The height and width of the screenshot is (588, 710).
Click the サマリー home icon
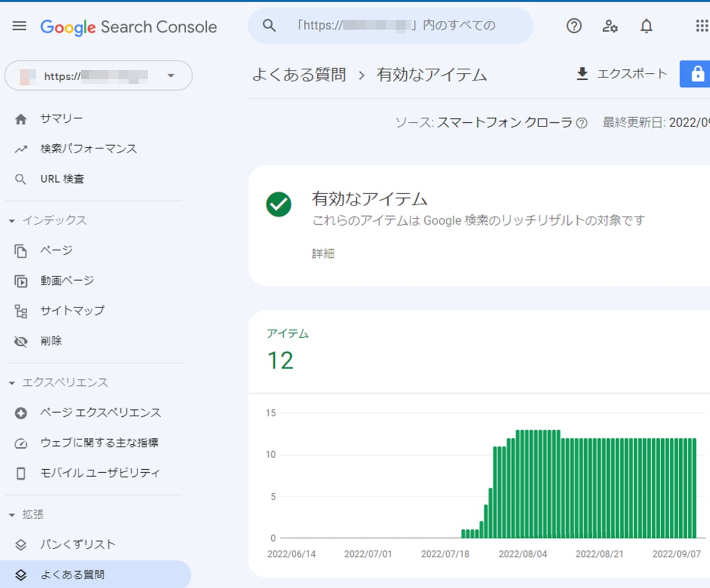click(x=21, y=119)
